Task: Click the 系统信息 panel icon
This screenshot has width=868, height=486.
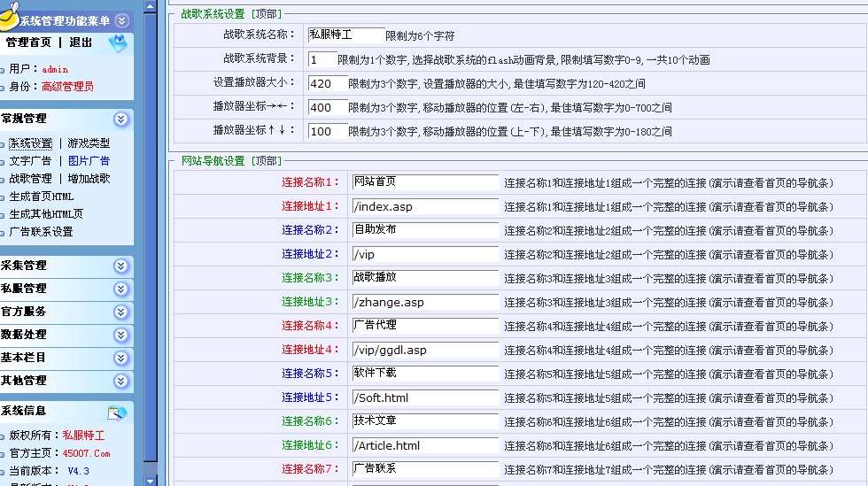Action: pyautogui.click(x=118, y=412)
